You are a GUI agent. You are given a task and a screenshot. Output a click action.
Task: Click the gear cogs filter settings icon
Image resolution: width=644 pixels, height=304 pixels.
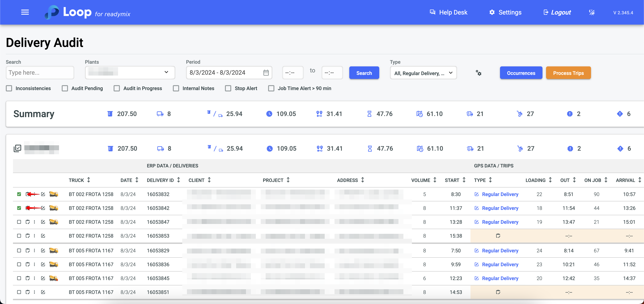pyautogui.click(x=478, y=73)
